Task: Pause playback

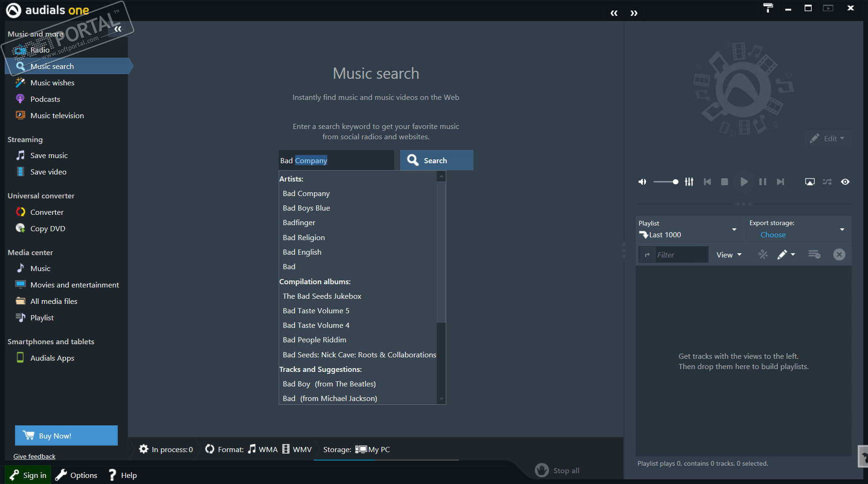Action: click(763, 181)
